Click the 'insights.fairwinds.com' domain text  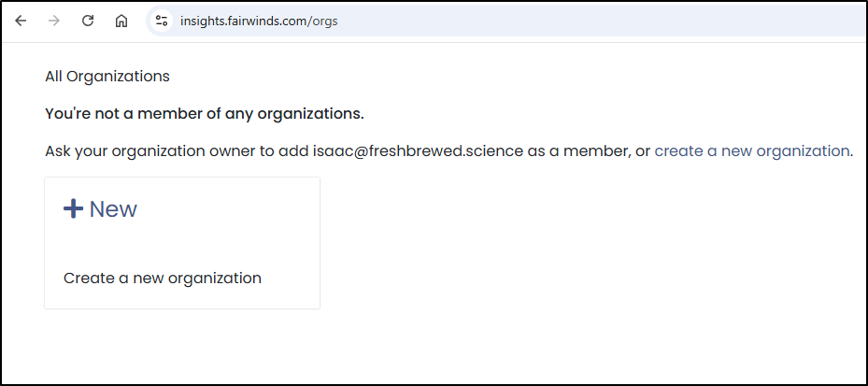tap(245, 21)
